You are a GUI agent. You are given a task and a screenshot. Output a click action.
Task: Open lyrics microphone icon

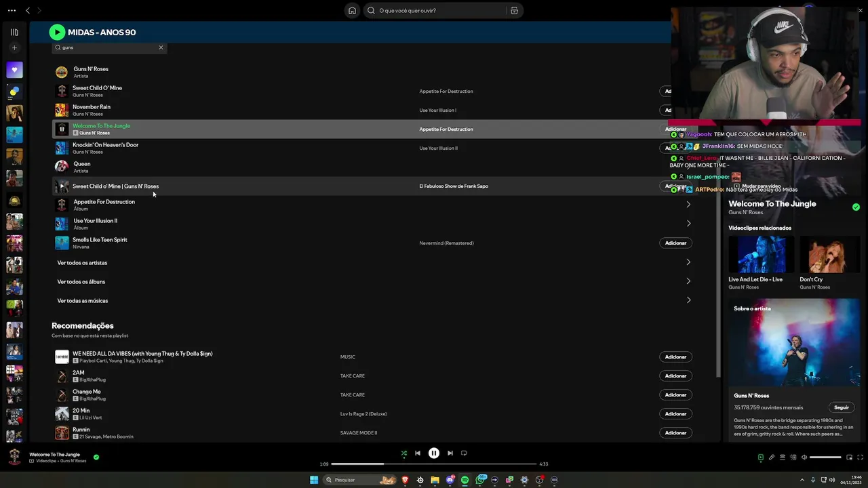pyautogui.click(x=771, y=457)
